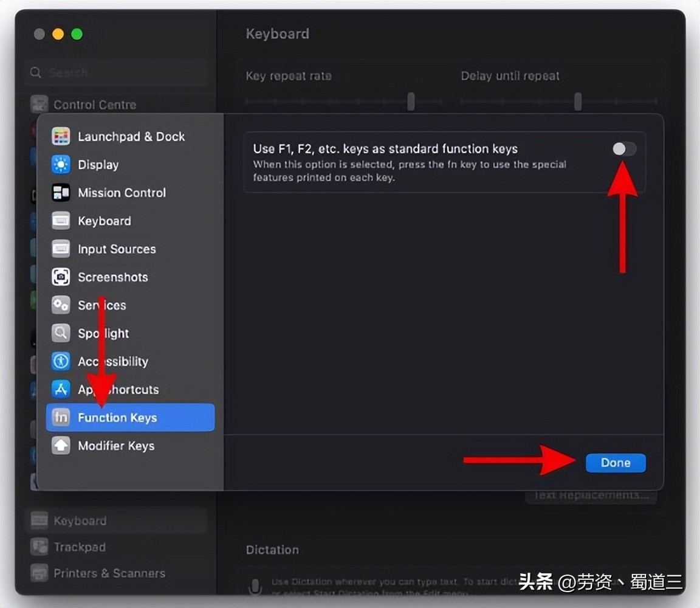Select Launchpad & Dock category

coord(131,136)
